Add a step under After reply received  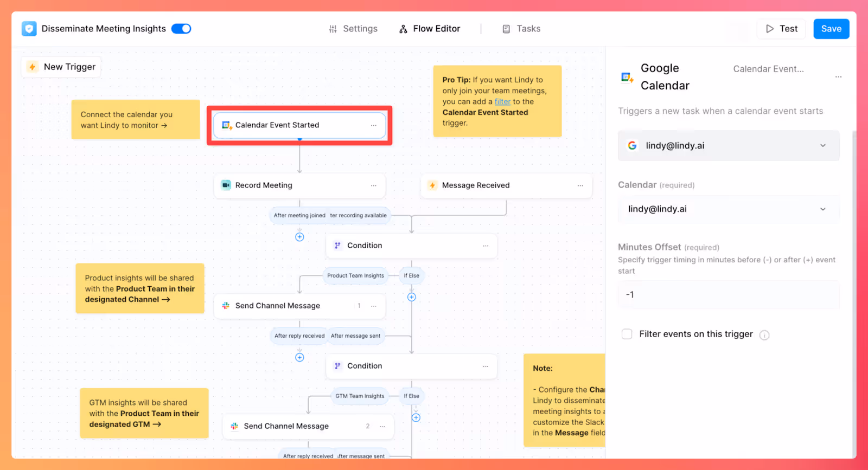coord(299,357)
